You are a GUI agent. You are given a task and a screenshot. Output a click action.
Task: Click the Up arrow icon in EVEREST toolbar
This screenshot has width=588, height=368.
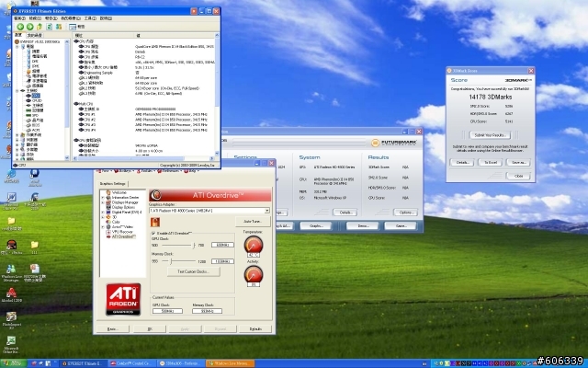(40, 27)
